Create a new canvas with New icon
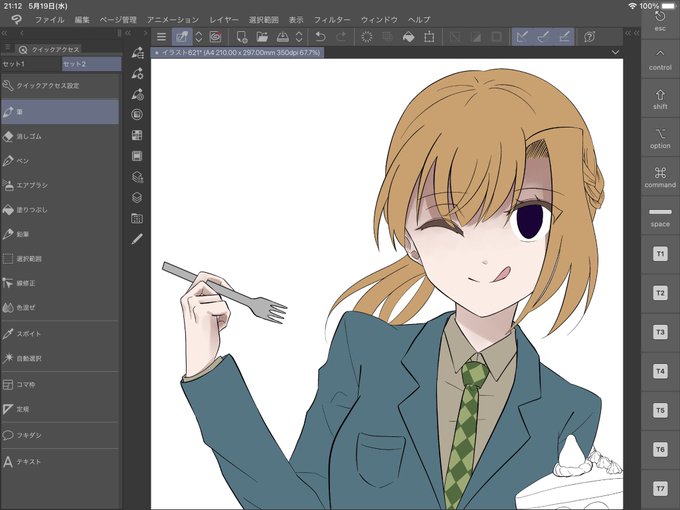680x510 pixels. [x=242, y=37]
